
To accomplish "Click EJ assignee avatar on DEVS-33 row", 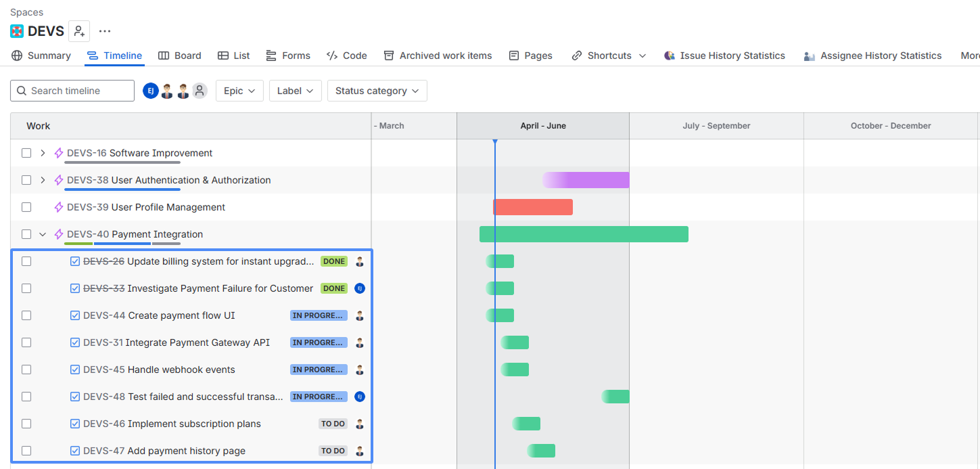I will coord(360,288).
